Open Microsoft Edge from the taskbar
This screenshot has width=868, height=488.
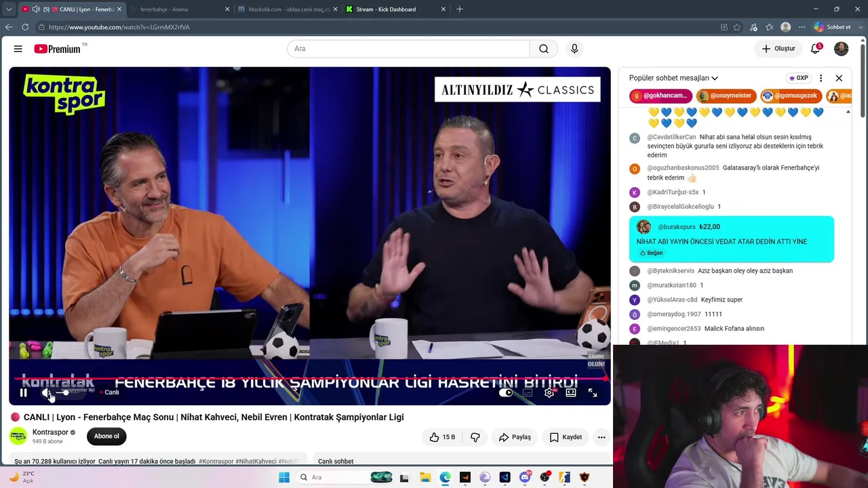[445, 478]
